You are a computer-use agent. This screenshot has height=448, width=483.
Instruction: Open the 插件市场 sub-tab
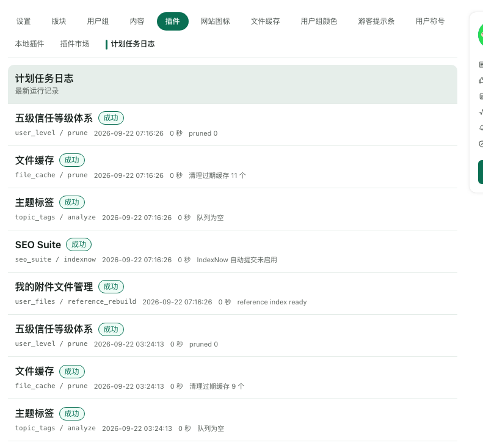75,44
